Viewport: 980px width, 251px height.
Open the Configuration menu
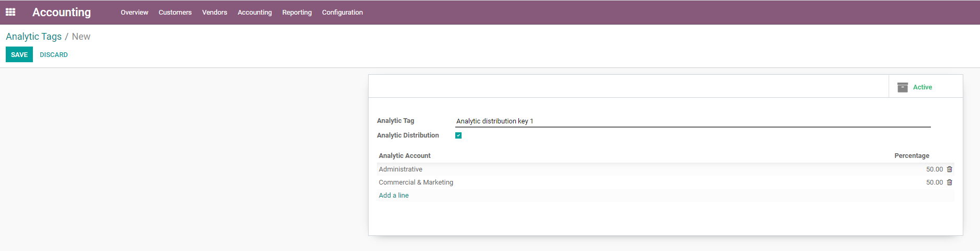pyautogui.click(x=342, y=13)
